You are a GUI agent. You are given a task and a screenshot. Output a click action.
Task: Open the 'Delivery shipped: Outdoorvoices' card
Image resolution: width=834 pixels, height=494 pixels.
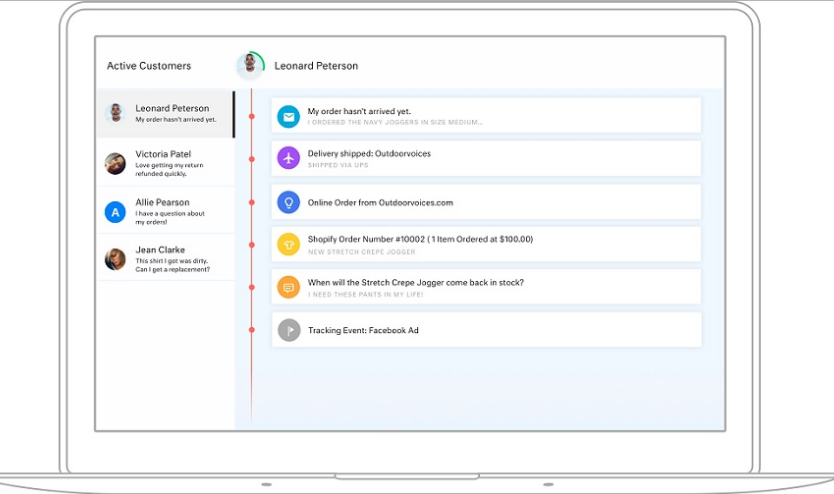[x=486, y=158]
